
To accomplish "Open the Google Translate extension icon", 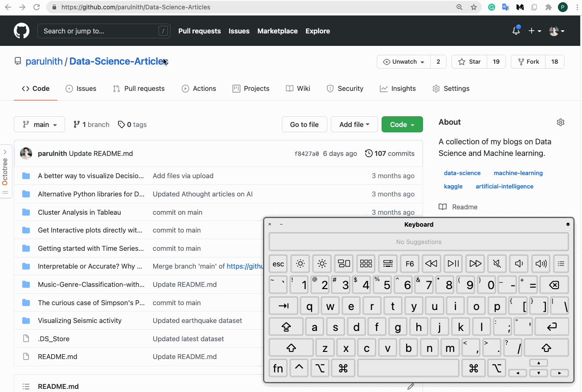I will (x=506, y=7).
